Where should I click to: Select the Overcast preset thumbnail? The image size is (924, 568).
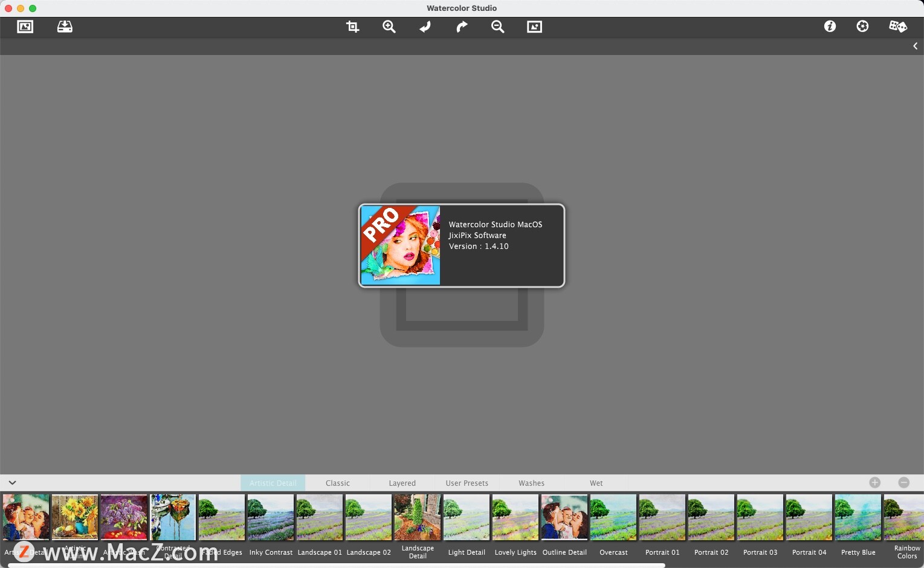(613, 517)
